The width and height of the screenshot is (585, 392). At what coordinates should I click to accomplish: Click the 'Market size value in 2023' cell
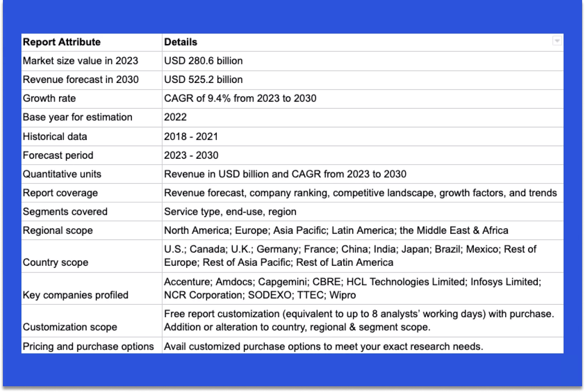tap(92, 61)
